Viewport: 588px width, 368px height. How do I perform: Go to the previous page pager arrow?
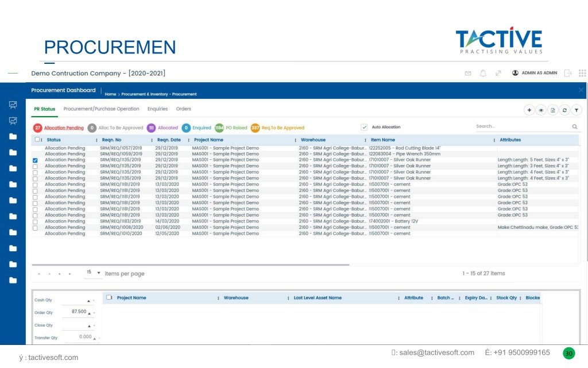click(x=49, y=274)
